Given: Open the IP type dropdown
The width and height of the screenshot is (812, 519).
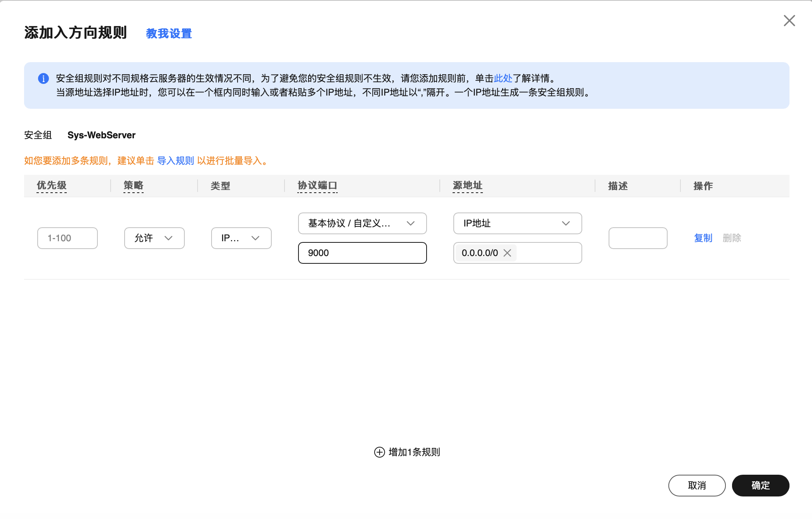Looking at the screenshot, I should point(241,238).
